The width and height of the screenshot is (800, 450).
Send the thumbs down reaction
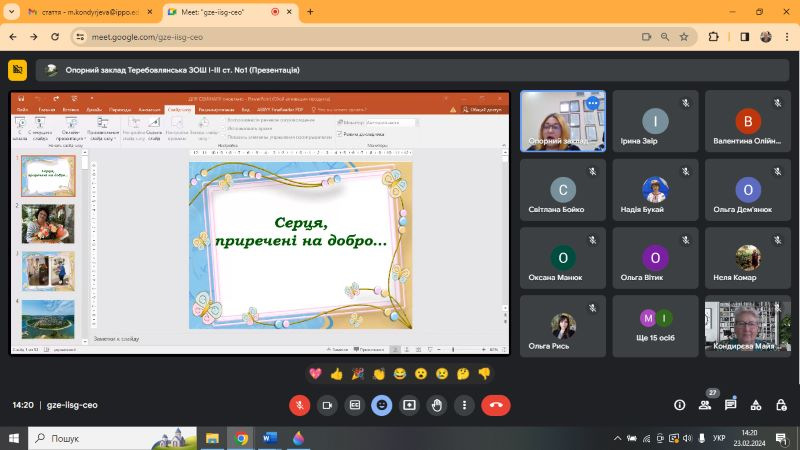pyautogui.click(x=484, y=374)
